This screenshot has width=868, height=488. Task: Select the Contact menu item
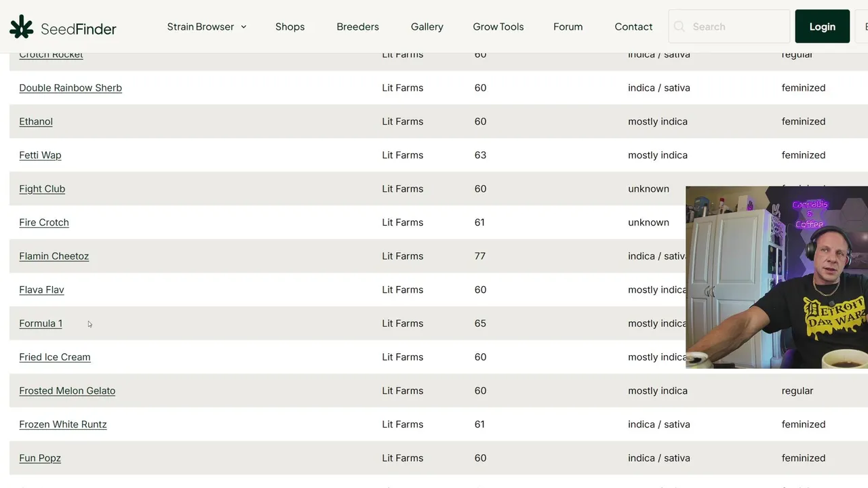pyautogui.click(x=633, y=27)
